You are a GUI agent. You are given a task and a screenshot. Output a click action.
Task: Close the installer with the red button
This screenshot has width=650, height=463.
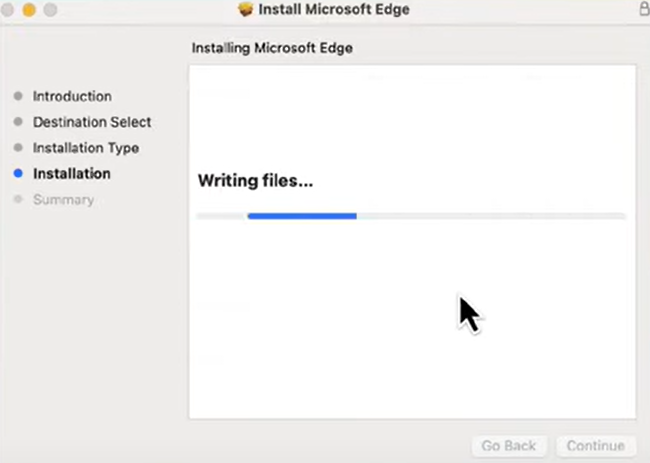click(8, 10)
